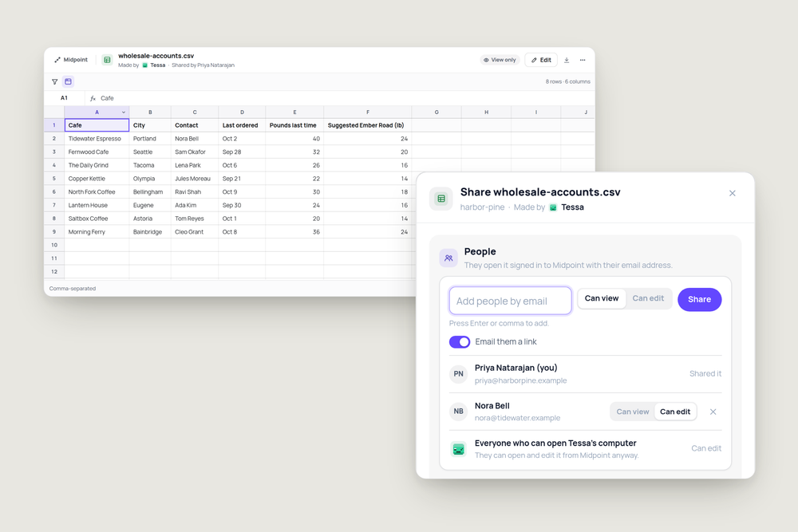Select row 5 header in the spreadsheet

point(54,179)
